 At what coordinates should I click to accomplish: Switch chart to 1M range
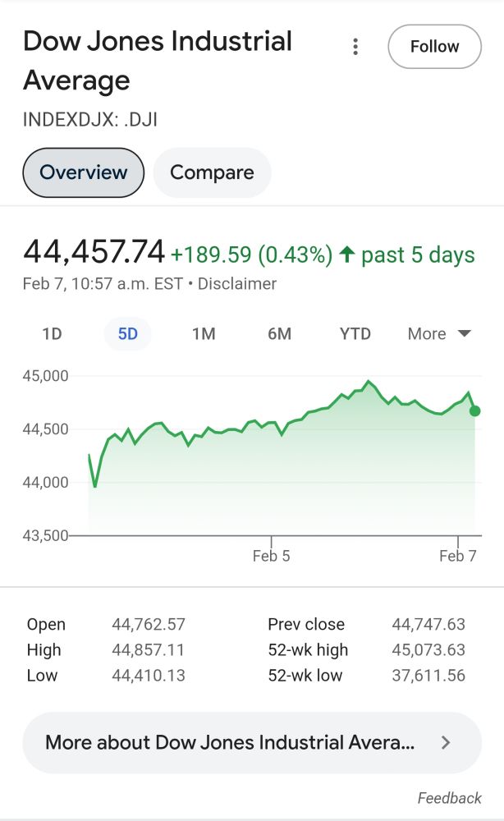pyautogui.click(x=204, y=334)
